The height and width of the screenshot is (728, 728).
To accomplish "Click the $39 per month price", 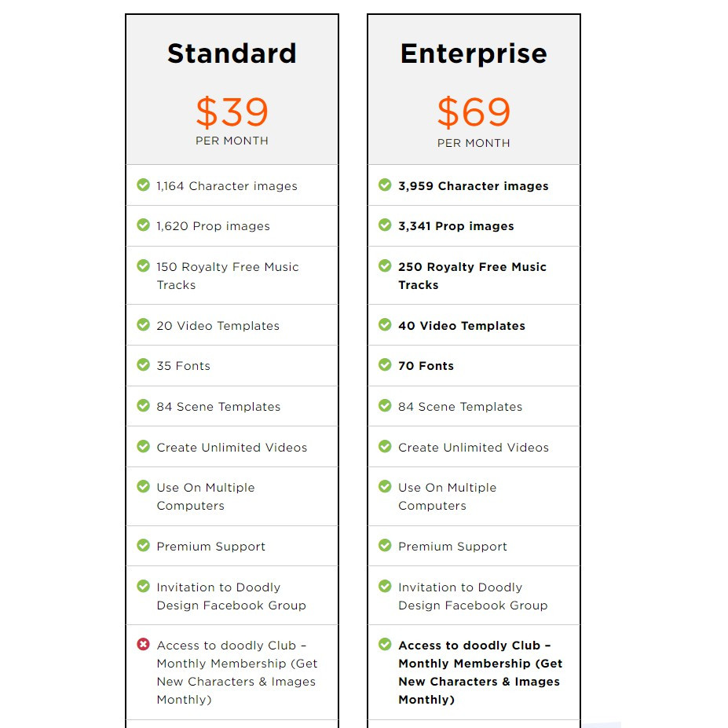I will (232, 112).
